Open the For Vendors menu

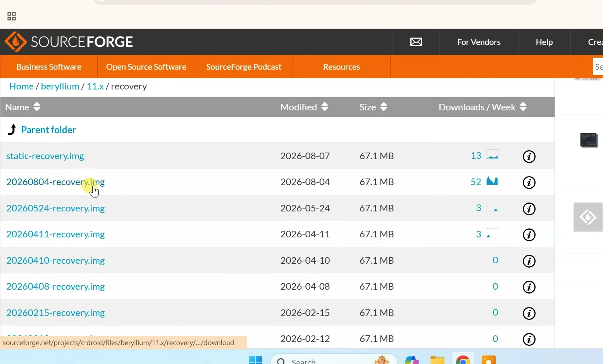click(x=479, y=42)
